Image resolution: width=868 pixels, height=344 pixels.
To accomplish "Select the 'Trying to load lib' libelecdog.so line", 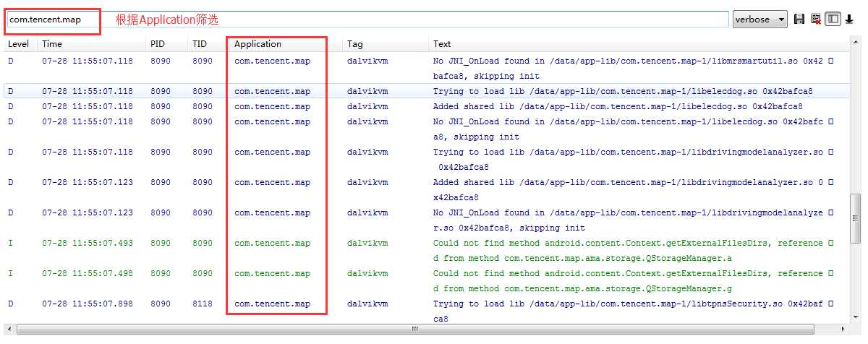I will pyautogui.click(x=427, y=92).
